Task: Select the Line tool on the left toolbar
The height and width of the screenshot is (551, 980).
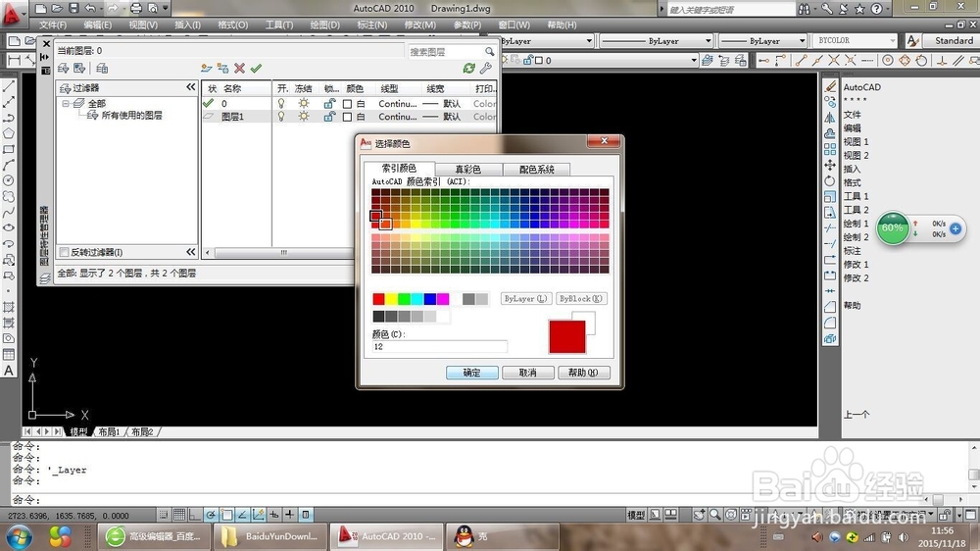Action: (x=9, y=86)
